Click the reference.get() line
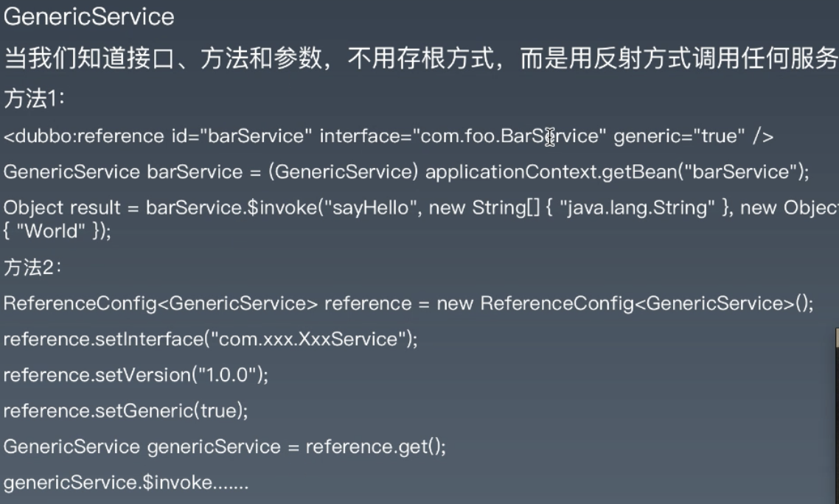The image size is (839, 504). click(x=225, y=447)
